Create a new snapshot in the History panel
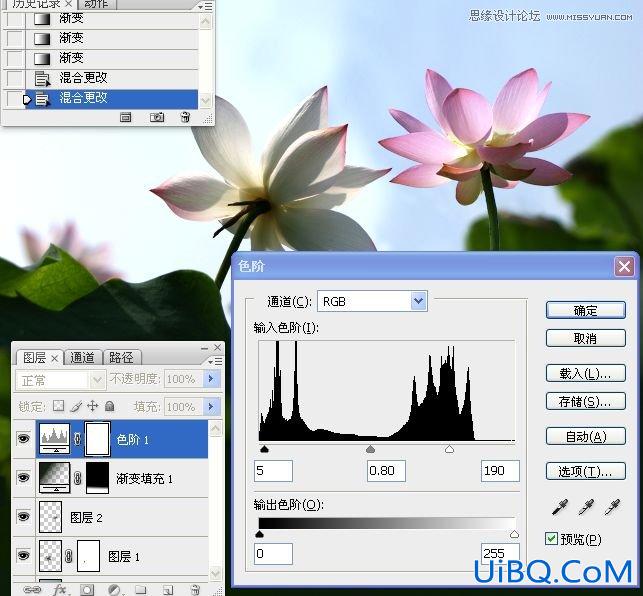The image size is (643, 596). click(157, 118)
